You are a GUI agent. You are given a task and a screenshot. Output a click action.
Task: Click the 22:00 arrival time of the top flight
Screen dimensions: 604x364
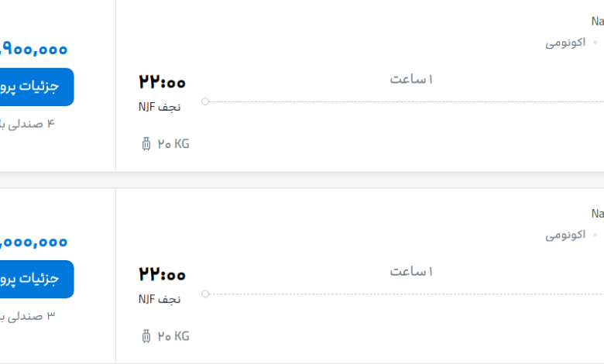tap(162, 82)
